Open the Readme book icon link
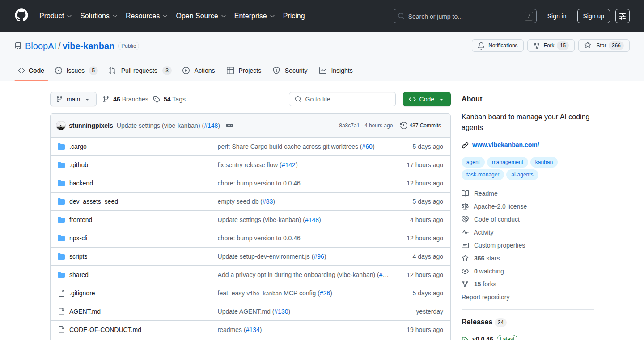The image size is (644, 340). [x=465, y=193]
